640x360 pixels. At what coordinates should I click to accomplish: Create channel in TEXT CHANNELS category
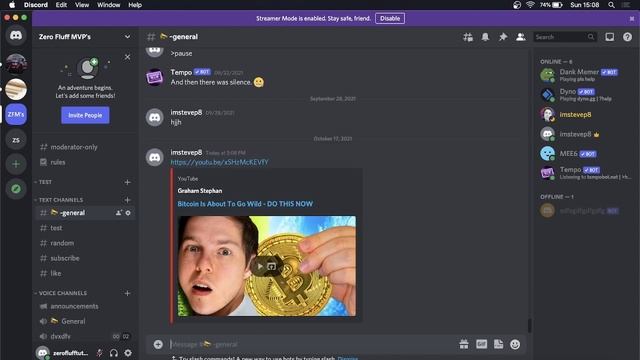(x=127, y=200)
